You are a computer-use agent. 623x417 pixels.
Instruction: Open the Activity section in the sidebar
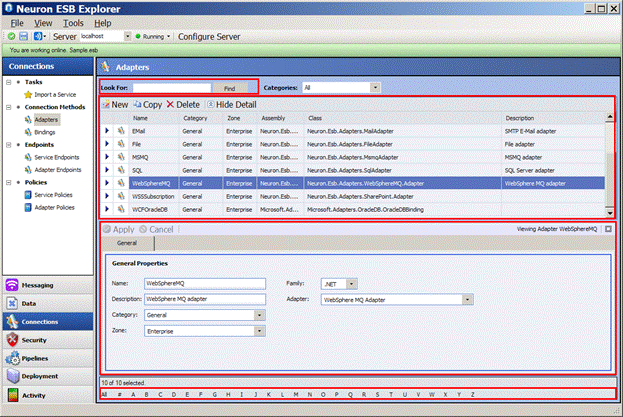pyautogui.click(x=48, y=395)
